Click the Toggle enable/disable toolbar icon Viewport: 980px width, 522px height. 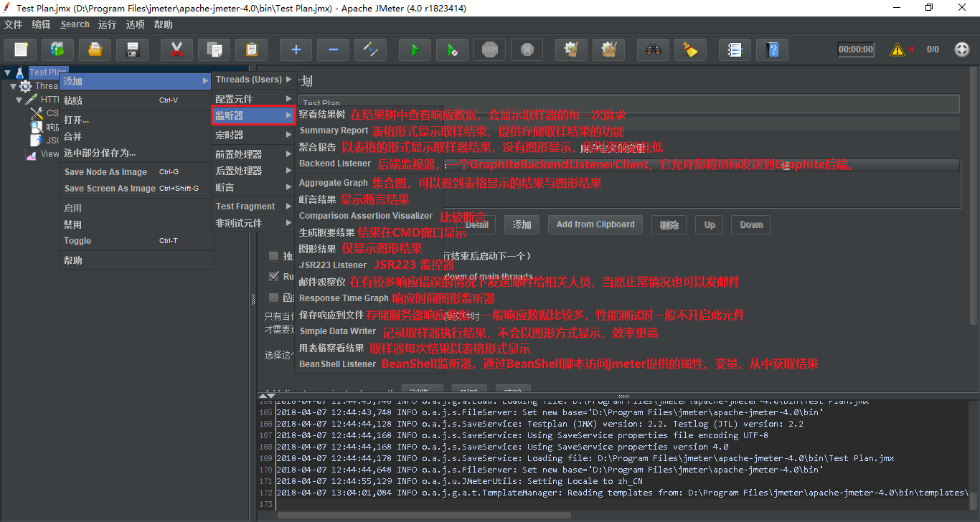click(x=370, y=49)
